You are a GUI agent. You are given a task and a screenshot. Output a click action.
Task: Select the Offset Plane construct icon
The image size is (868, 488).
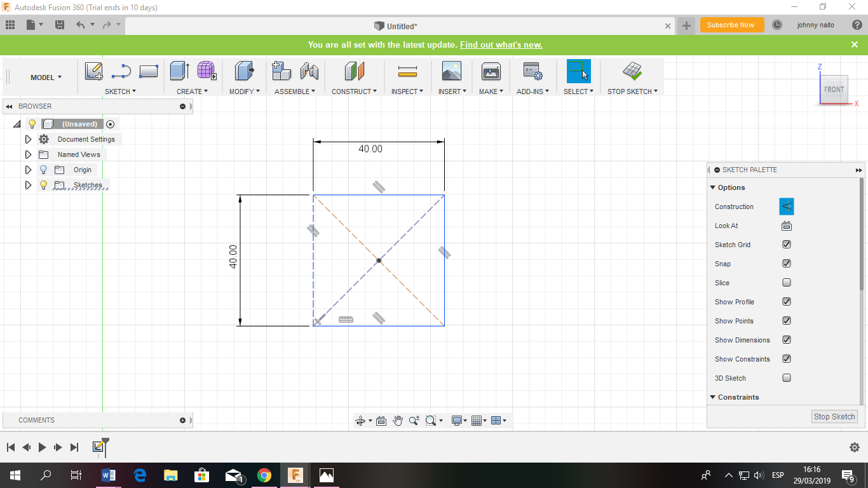[x=355, y=71]
